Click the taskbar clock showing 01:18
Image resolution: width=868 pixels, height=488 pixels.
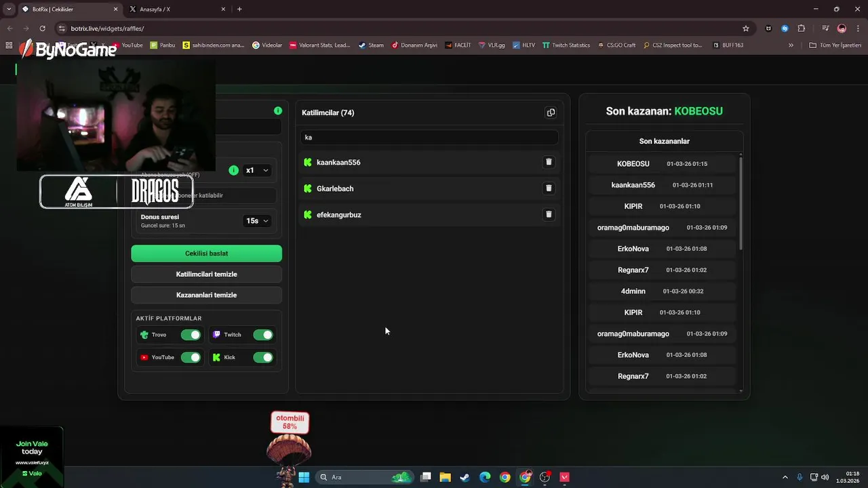click(x=848, y=477)
